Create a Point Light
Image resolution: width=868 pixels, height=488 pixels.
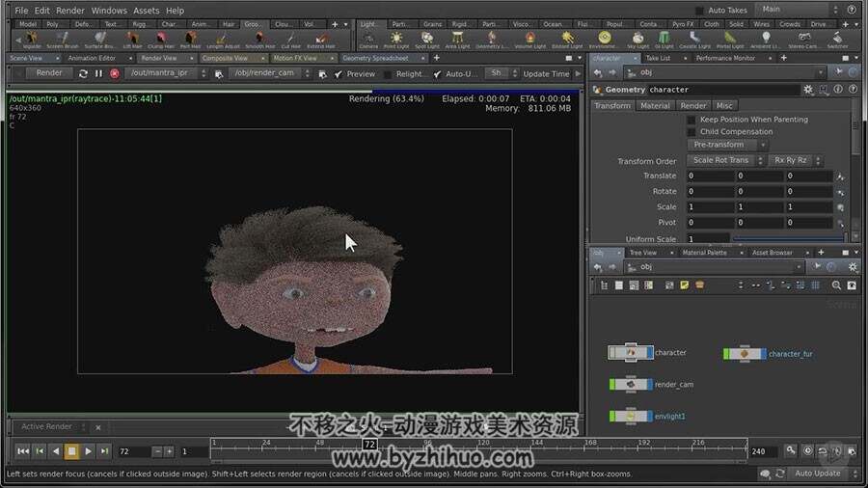click(x=396, y=40)
